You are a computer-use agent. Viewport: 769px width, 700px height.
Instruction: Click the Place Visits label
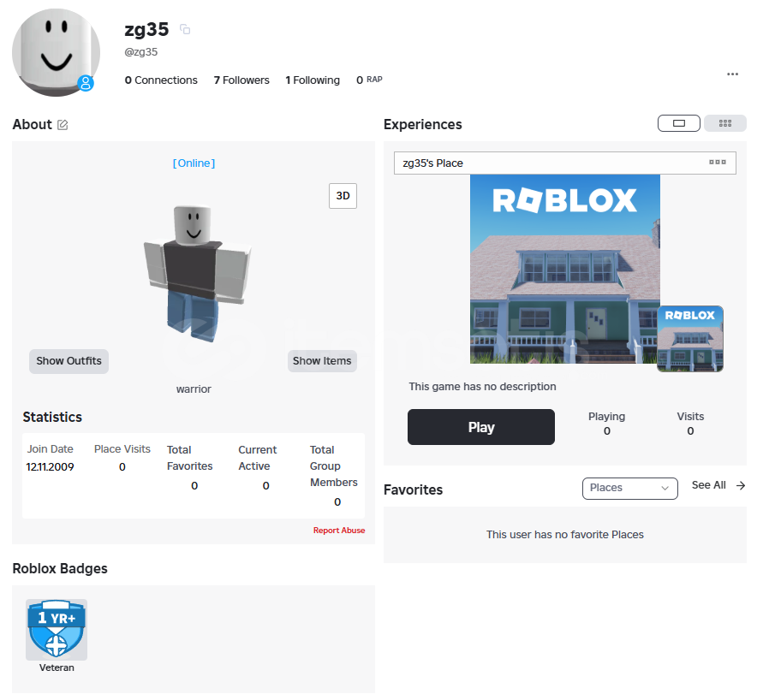(x=122, y=449)
